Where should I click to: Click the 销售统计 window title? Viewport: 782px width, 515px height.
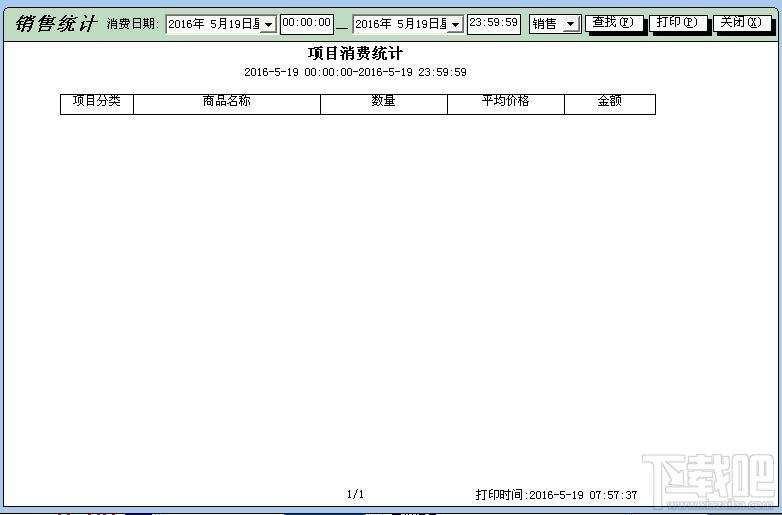[x=55, y=24]
